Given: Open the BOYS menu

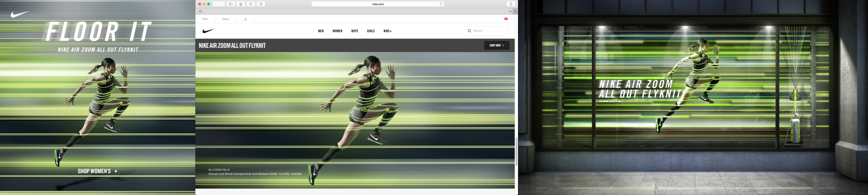Looking at the screenshot, I should [x=354, y=31].
